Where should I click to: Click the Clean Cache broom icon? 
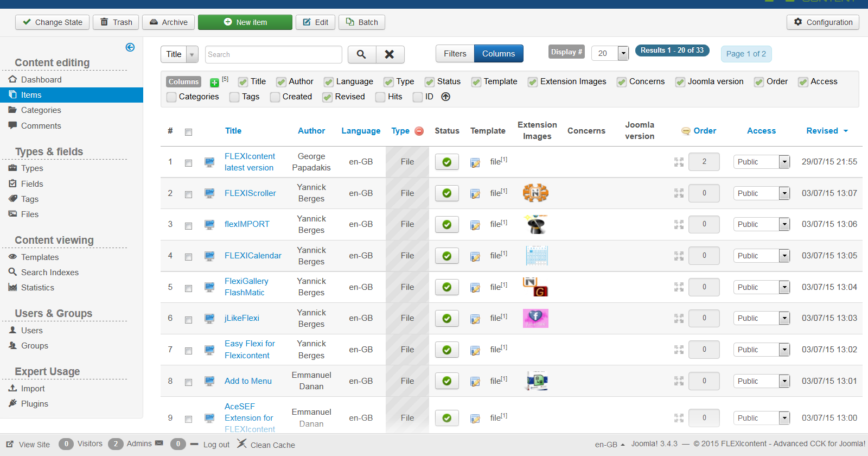241,444
